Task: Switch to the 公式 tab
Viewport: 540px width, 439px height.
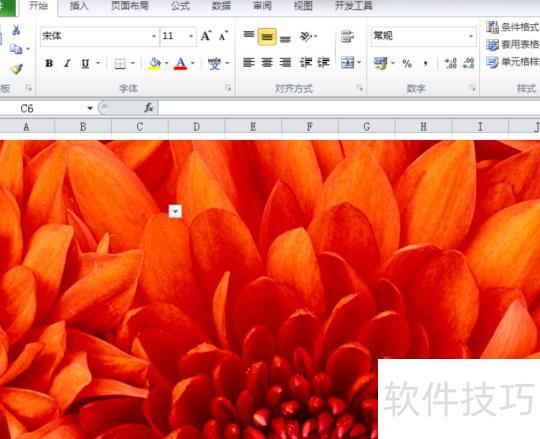Action: click(x=180, y=6)
